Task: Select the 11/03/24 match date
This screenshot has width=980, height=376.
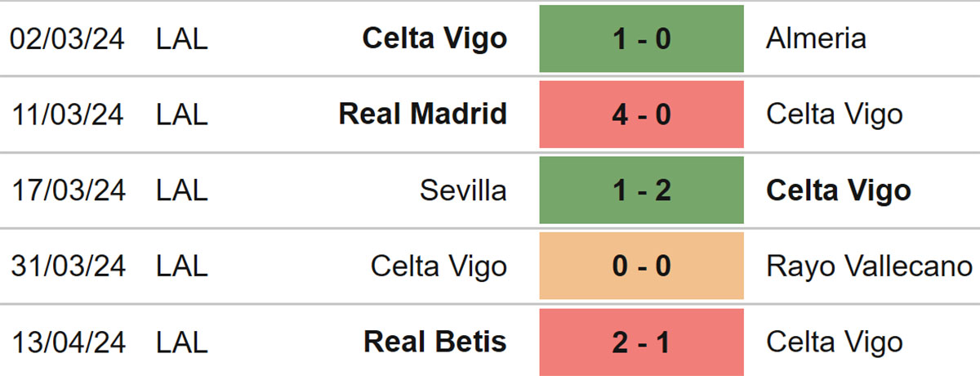Action: click(x=68, y=114)
